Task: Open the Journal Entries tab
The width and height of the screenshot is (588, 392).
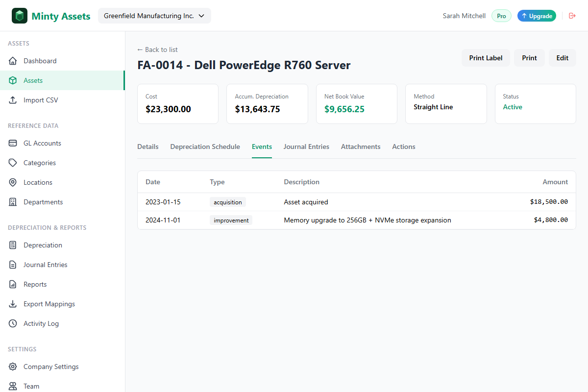Action: pos(306,147)
